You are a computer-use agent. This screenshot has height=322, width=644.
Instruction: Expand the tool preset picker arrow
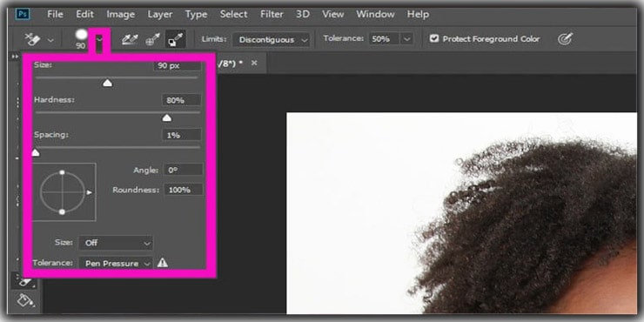pos(50,40)
